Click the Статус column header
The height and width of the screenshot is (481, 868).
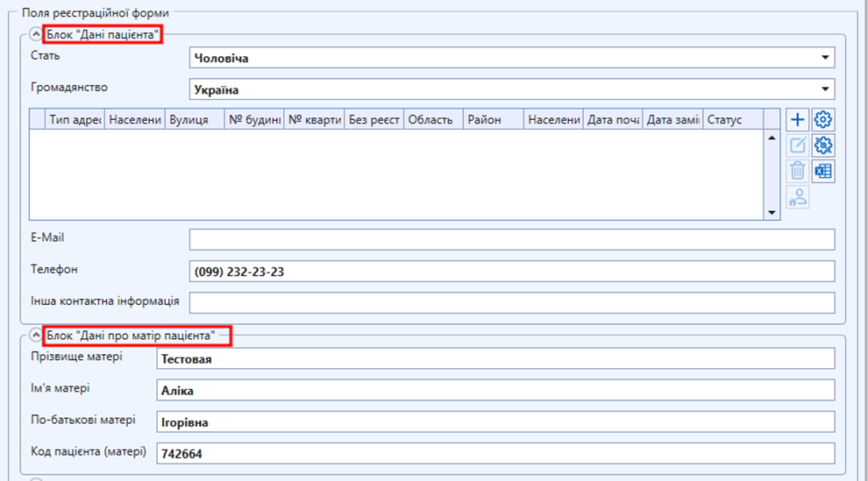(x=733, y=119)
